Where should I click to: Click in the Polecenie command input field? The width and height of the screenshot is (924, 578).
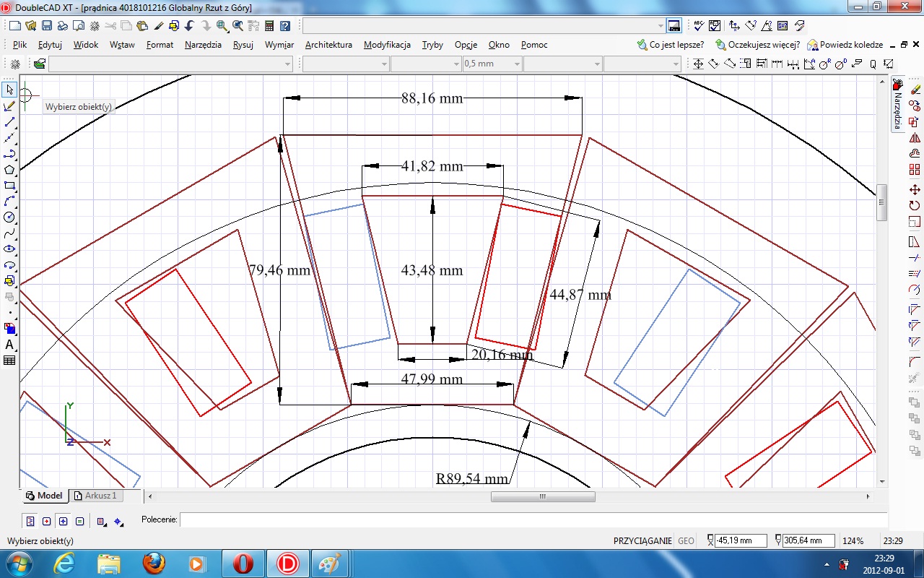(533, 519)
